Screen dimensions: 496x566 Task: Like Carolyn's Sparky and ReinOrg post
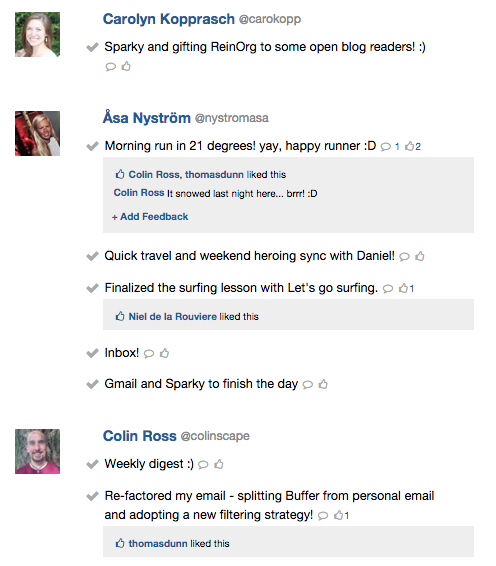pos(126,66)
